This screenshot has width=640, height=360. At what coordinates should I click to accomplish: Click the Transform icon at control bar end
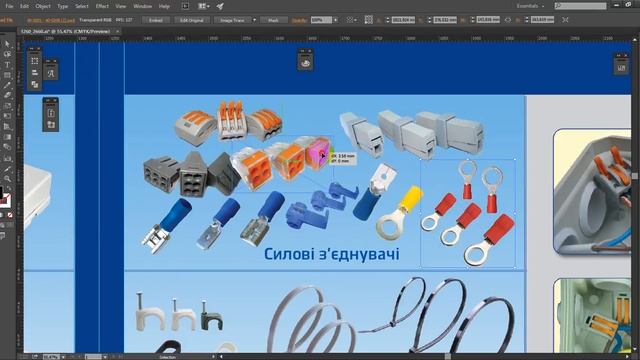coord(565,20)
